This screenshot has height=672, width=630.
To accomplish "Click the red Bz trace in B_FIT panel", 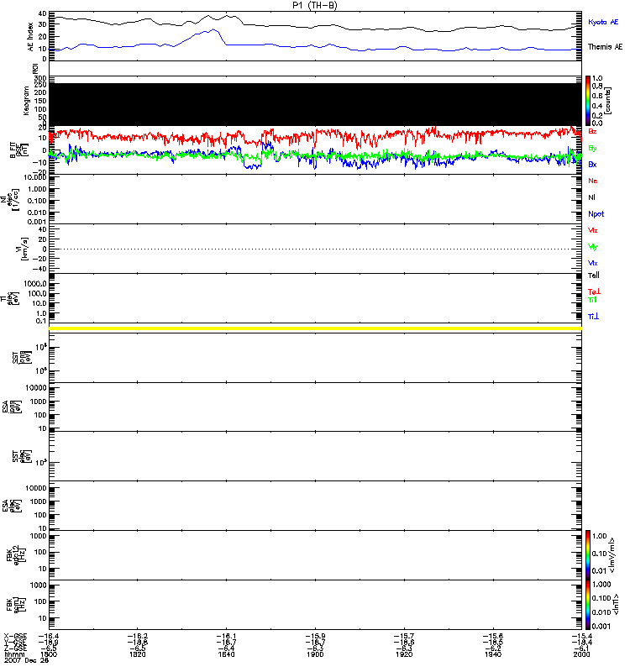I will (315, 136).
